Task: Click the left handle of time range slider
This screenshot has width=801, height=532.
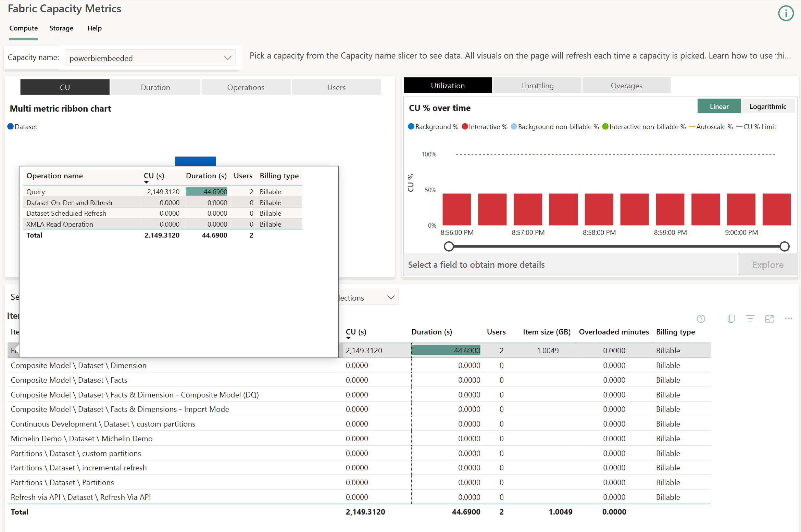Action: coord(448,246)
